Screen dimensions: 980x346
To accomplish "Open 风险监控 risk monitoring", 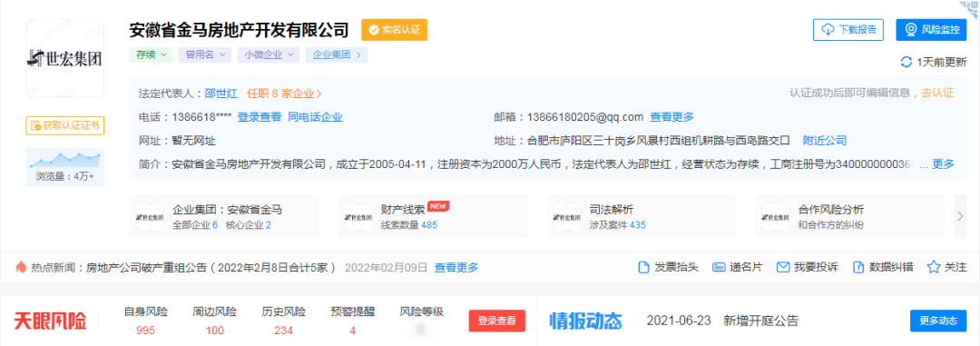I will coord(931,29).
